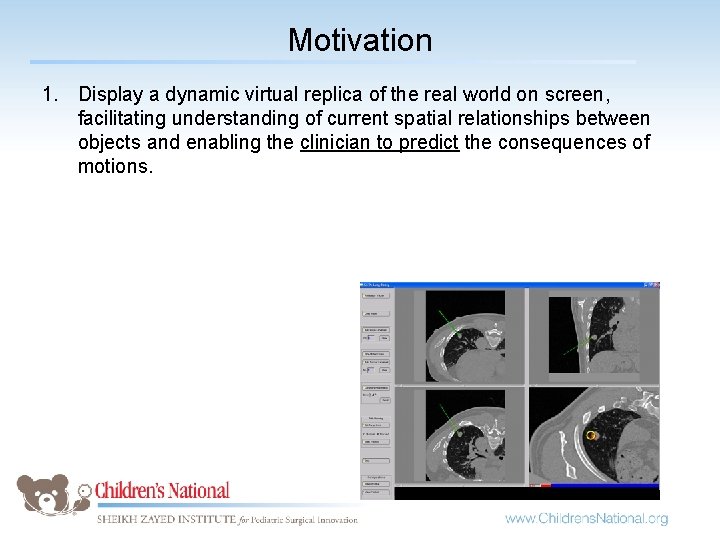Open the www.ChildrensNational.org web address

586,518
